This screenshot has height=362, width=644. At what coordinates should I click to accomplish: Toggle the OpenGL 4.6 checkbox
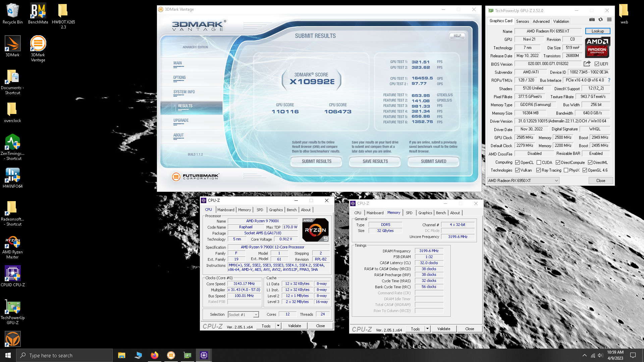[585, 170]
